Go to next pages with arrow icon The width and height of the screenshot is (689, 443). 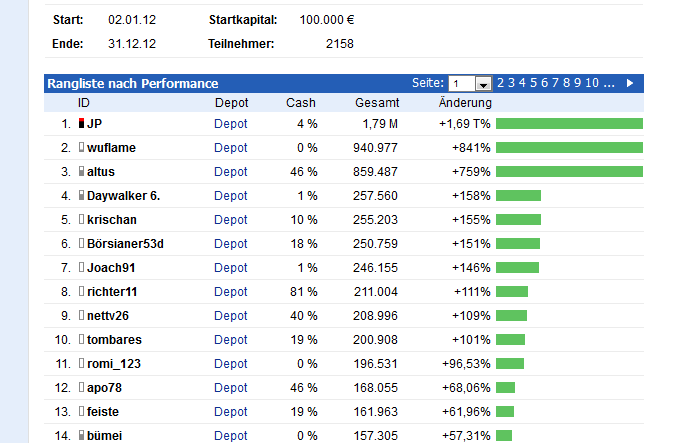630,83
